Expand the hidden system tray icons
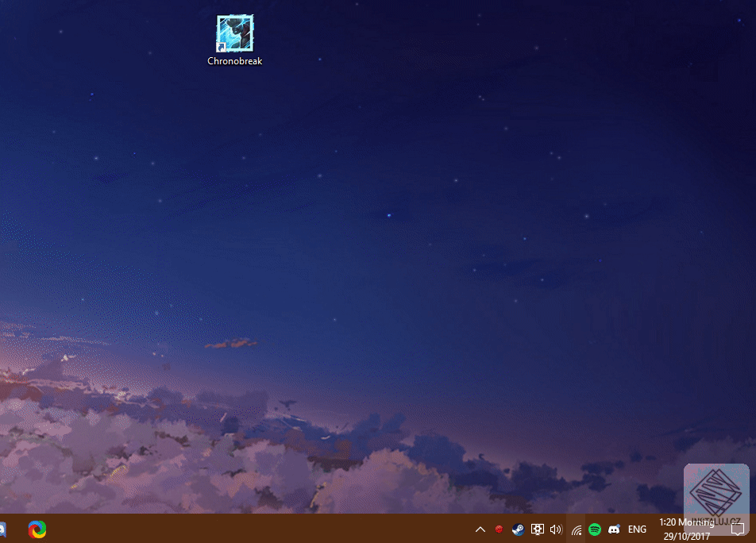The width and height of the screenshot is (756, 543). click(x=480, y=530)
